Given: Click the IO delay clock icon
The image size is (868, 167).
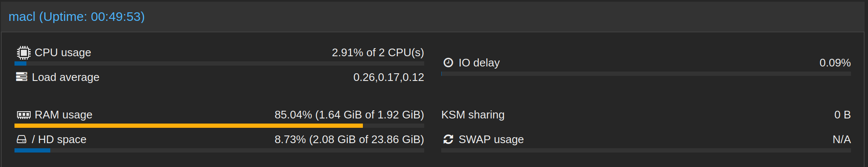Looking at the screenshot, I should [x=448, y=63].
